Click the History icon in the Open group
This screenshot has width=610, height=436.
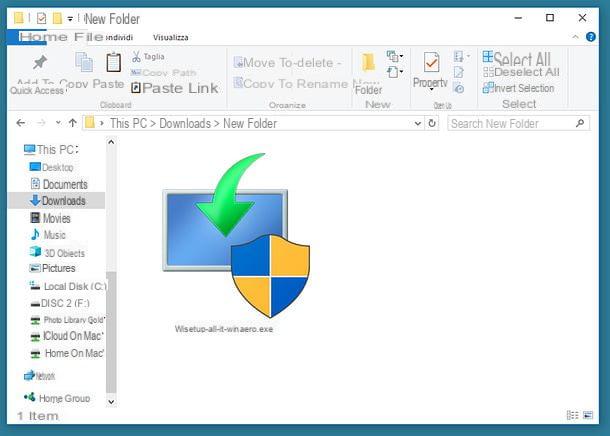459,88
